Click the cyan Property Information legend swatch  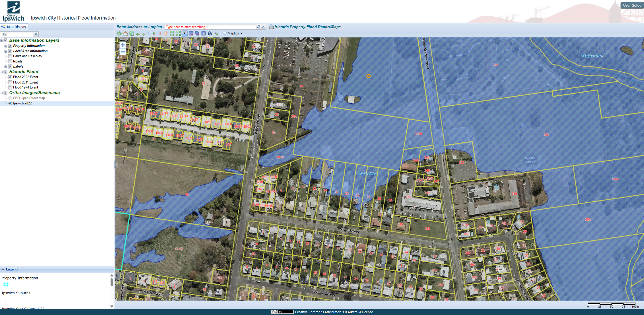click(6, 285)
